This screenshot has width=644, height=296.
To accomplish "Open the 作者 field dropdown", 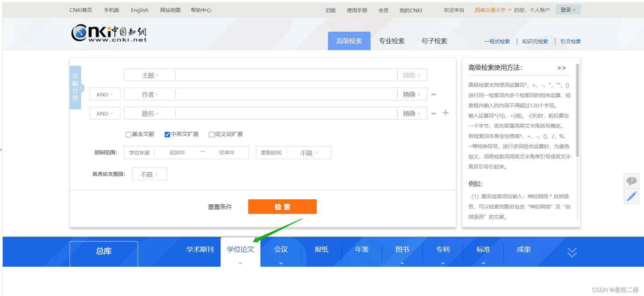I will click(x=150, y=94).
